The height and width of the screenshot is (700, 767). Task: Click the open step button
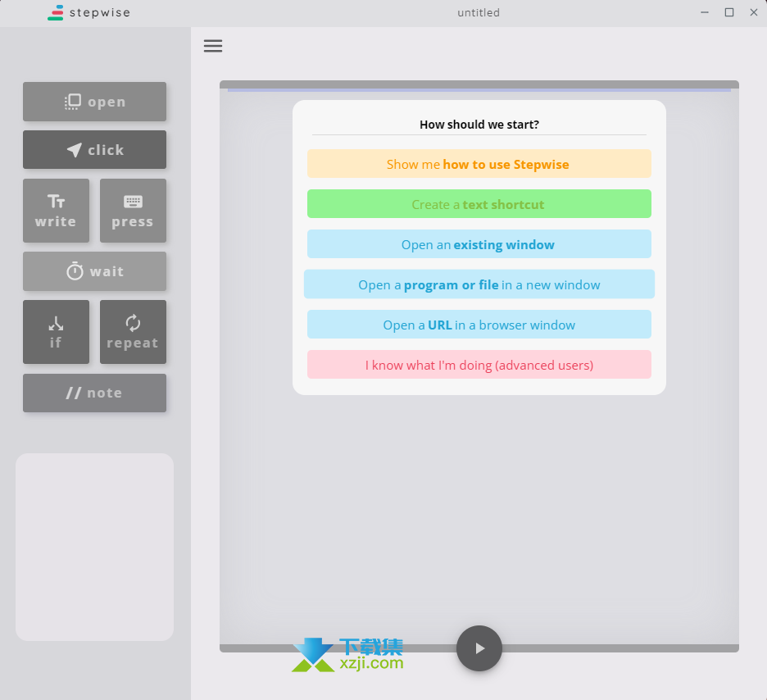(x=94, y=102)
